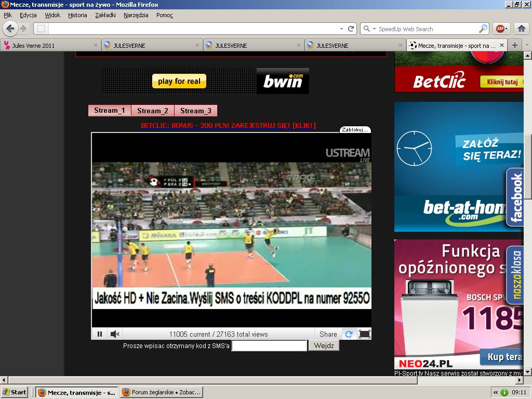This screenshot has height=399, width=532.
Task: Reload the stream with blue refresh icon
Action: pyautogui.click(x=349, y=334)
